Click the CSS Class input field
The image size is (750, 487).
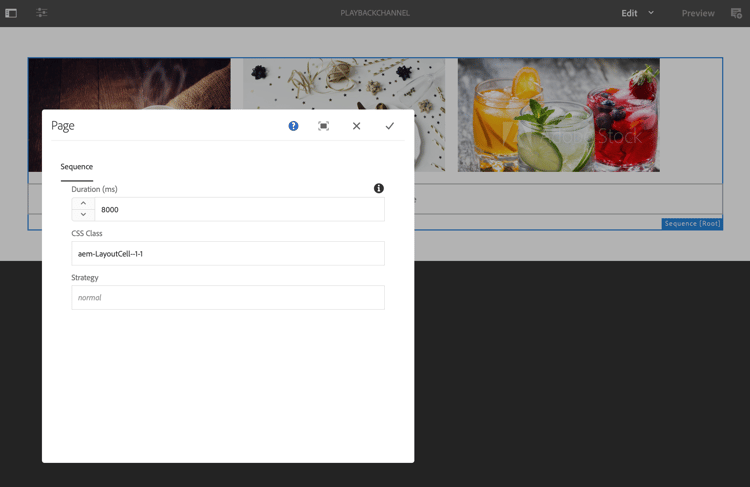pos(228,254)
